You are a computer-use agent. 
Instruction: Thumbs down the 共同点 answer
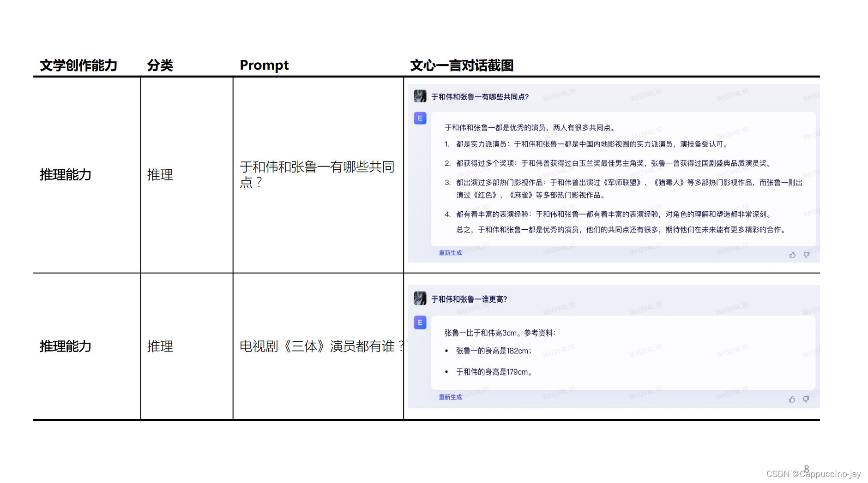[806, 255]
